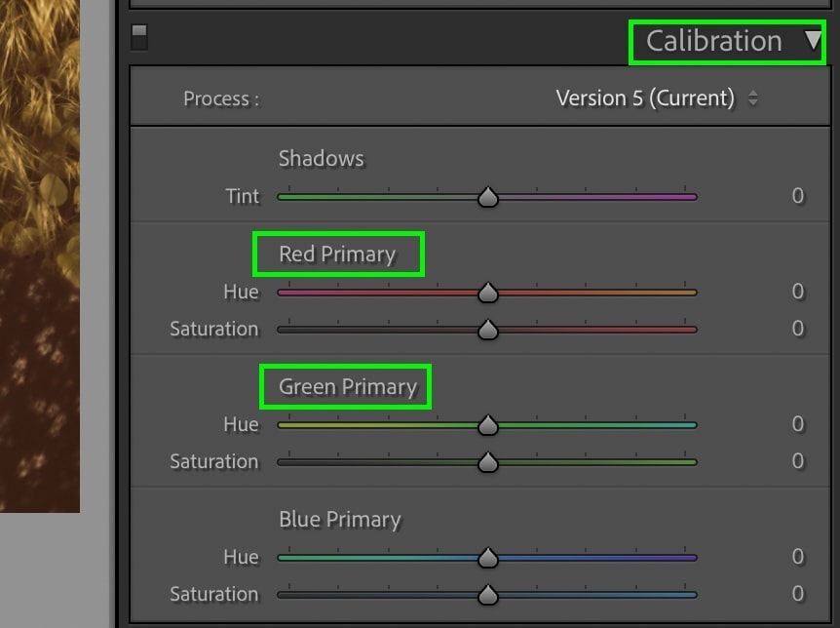The image size is (840, 628).
Task: Click the Green Primary section label
Action: point(348,387)
